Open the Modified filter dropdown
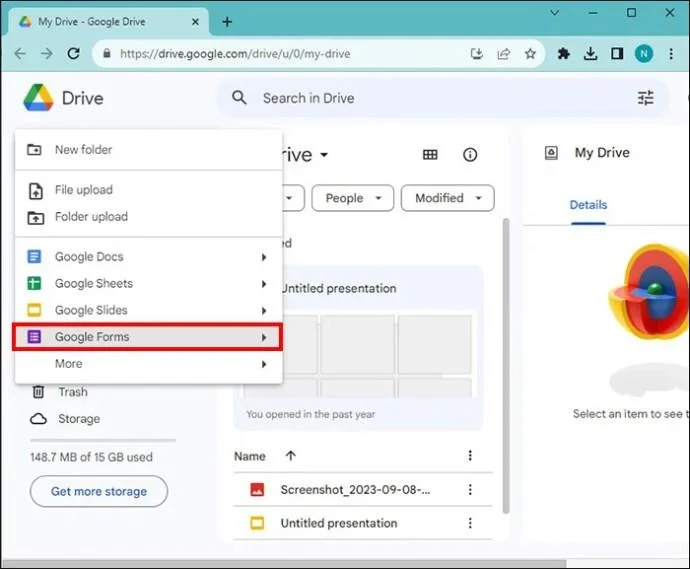 click(447, 198)
